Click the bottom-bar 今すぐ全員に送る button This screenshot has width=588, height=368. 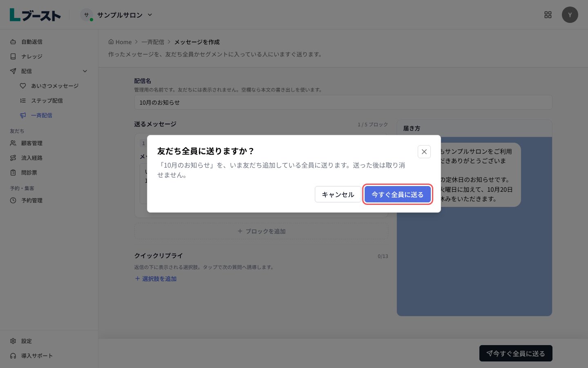pyautogui.click(x=516, y=353)
